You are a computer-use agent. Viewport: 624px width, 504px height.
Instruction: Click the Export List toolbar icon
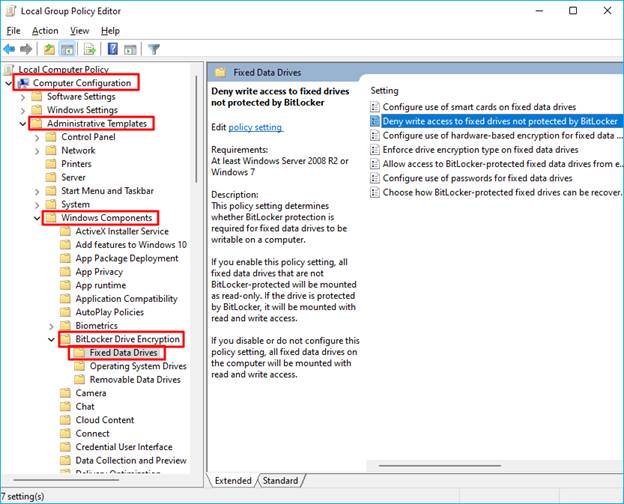[x=90, y=49]
